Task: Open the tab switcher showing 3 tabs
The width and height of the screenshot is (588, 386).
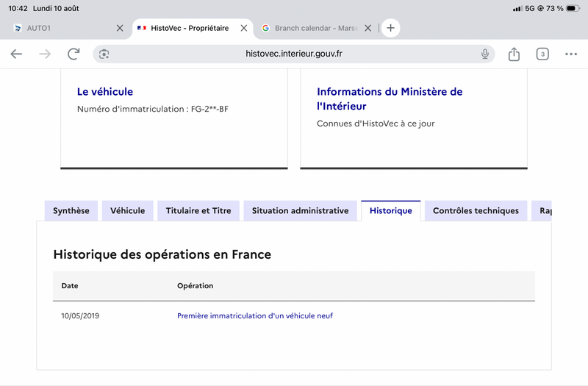Action: [542, 54]
